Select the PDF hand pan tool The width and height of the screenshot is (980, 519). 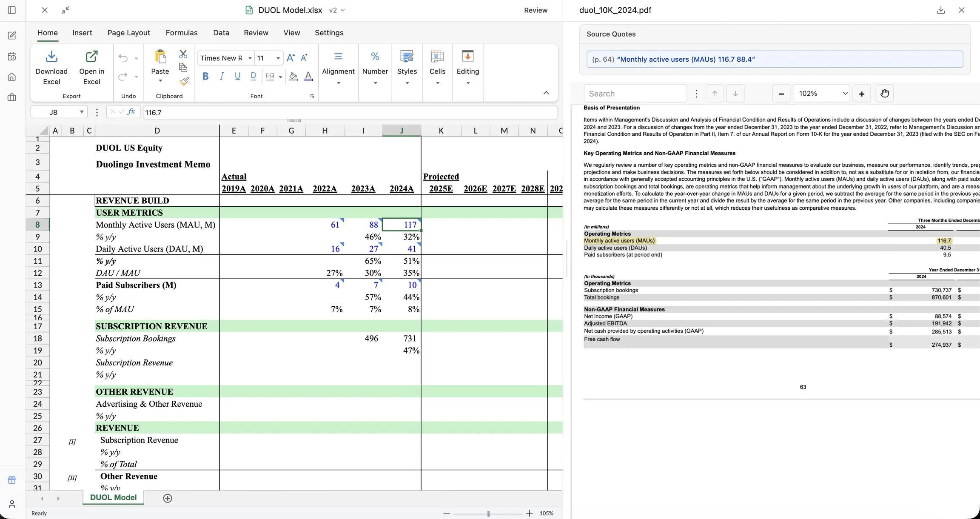tap(885, 94)
